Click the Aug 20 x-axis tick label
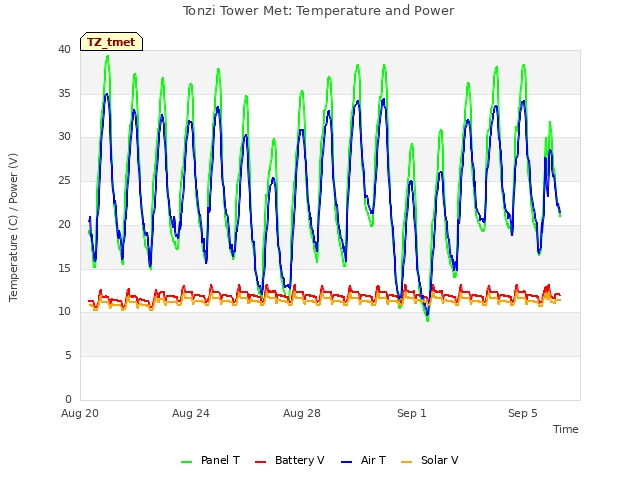Viewport: 640px width, 480px height. tap(80, 413)
